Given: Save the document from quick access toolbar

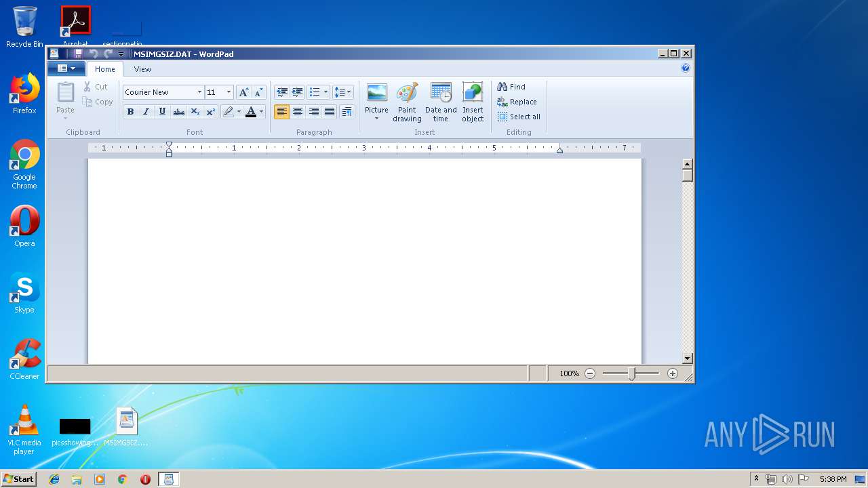Looking at the screenshot, I should (x=78, y=54).
